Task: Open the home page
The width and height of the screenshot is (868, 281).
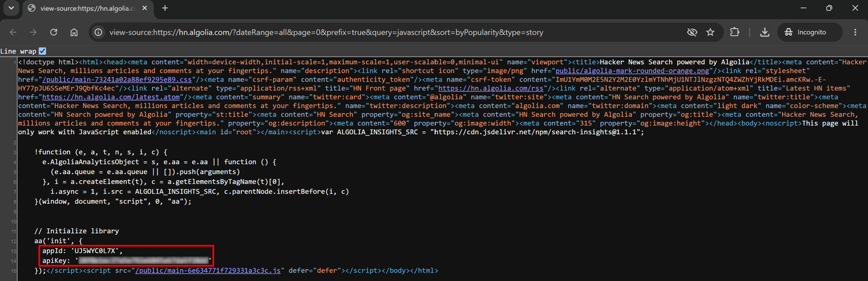Action: click(73, 32)
